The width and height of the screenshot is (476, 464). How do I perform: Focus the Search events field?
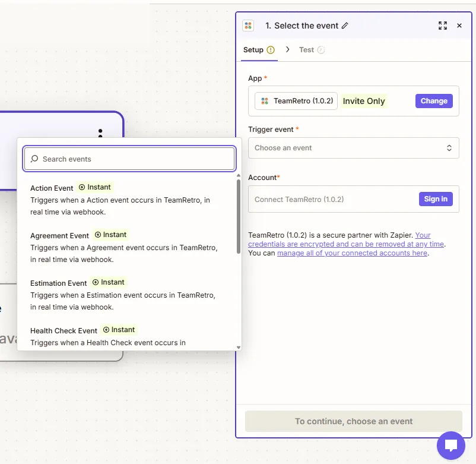click(x=129, y=159)
